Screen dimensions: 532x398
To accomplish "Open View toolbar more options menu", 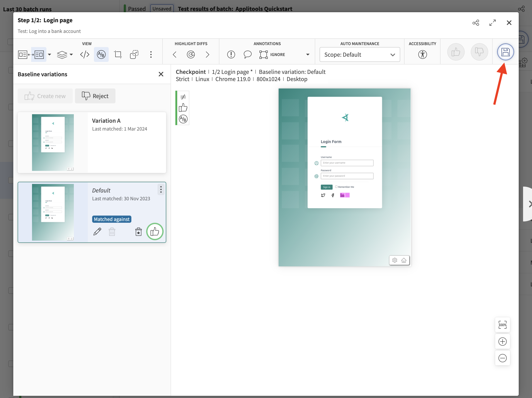I will point(151,55).
